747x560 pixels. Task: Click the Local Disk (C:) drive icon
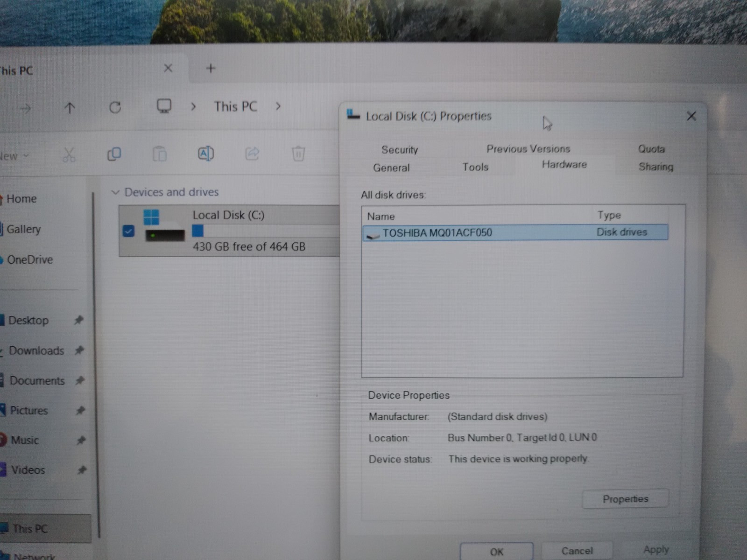pos(164,225)
